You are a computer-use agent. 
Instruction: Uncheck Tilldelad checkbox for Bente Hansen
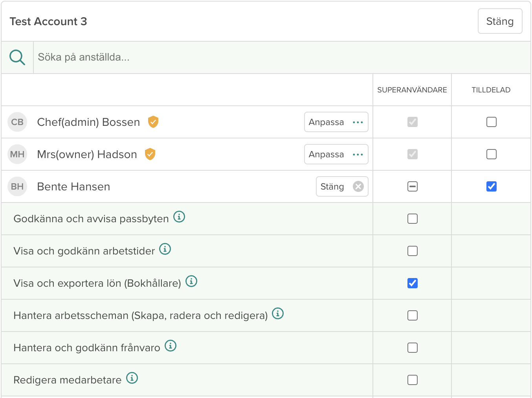pos(491,186)
